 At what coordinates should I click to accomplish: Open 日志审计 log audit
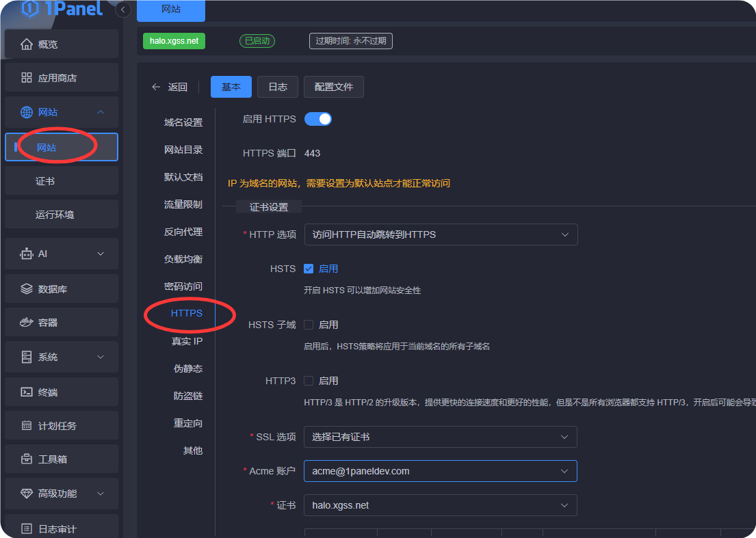(61, 526)
